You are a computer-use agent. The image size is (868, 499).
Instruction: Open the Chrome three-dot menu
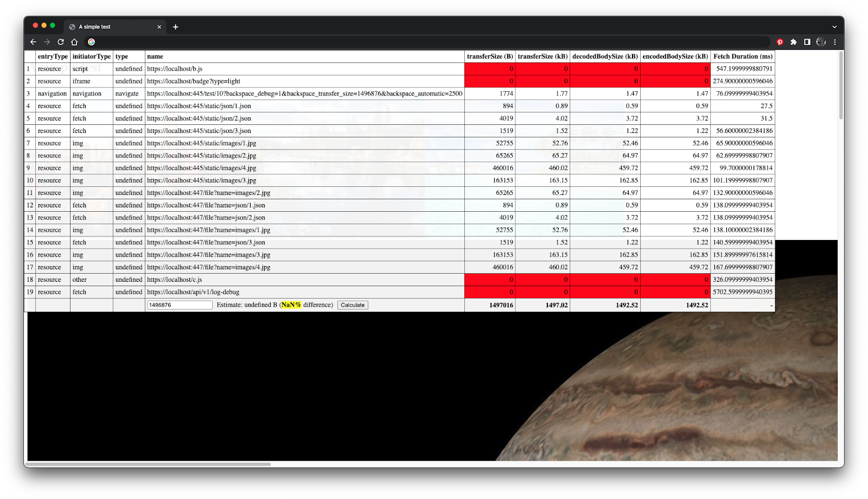click(835, 42)
